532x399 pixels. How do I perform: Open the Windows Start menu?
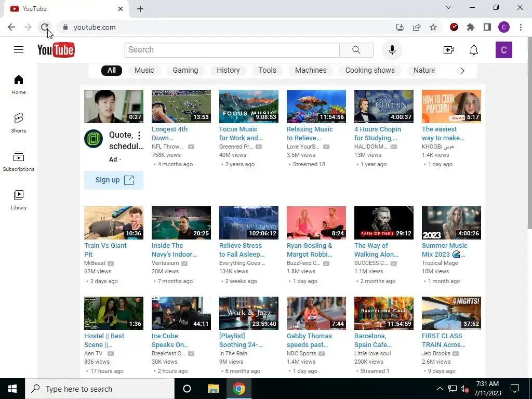tap(12, 389)
